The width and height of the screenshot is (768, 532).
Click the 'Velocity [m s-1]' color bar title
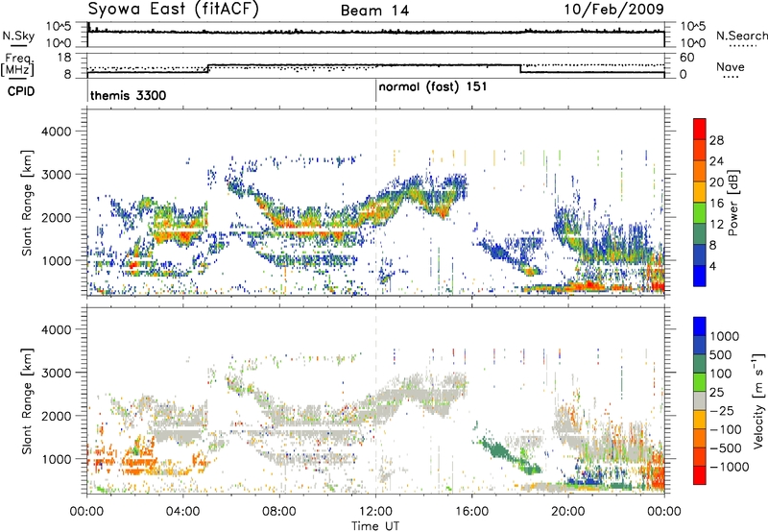[x=757, y=400]
